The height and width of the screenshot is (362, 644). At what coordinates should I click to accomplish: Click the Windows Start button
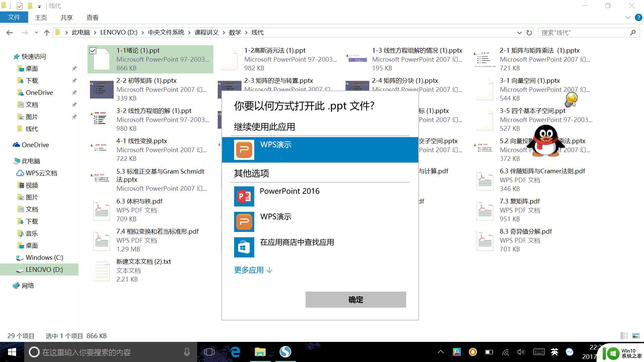[12, 352]
